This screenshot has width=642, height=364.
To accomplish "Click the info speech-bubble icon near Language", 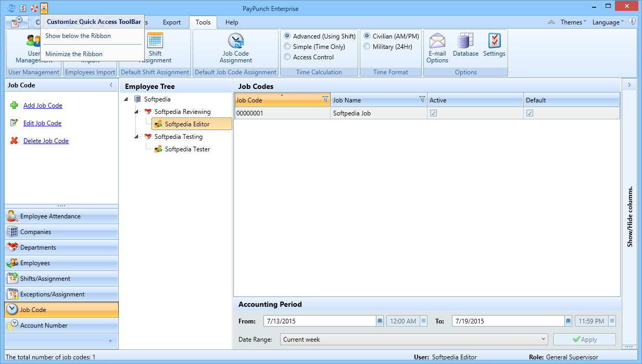I will click(632, 22).
